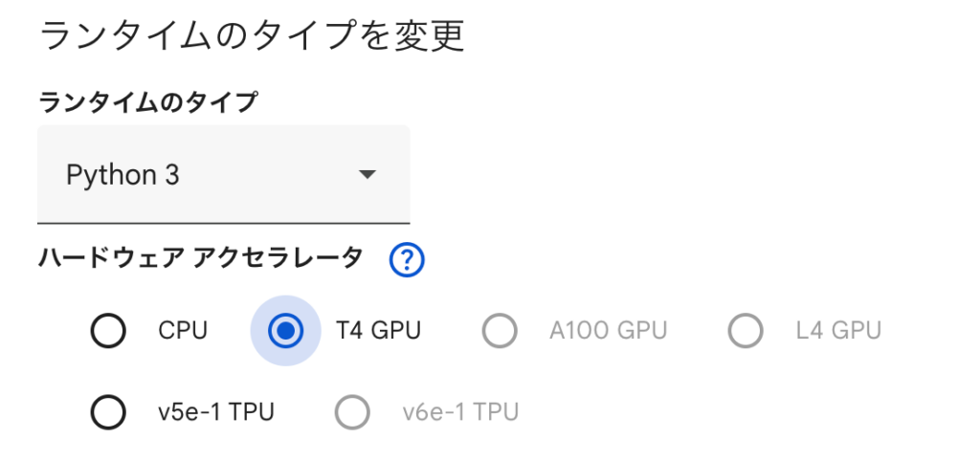The image size is (980, 461).
Task: Click the L4 GPU text label
Action: [838, 331]
